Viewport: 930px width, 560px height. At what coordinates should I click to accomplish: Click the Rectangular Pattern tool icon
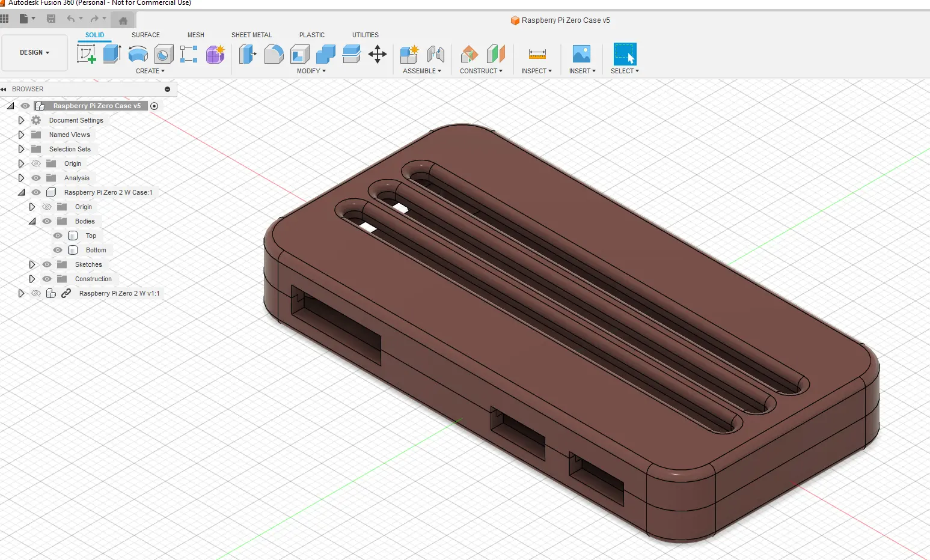point(189,54)
